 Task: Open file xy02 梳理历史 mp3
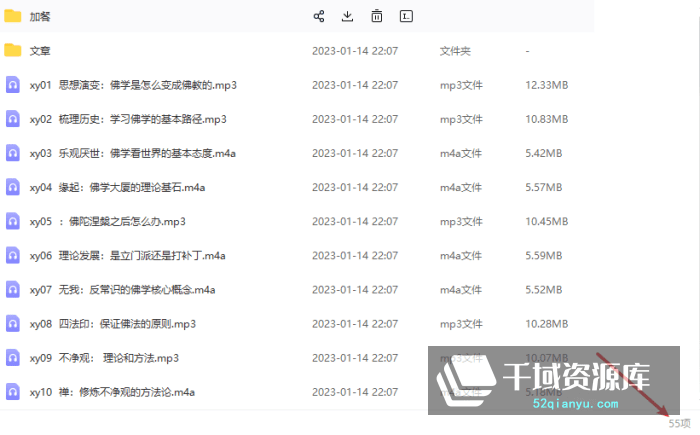(x=128, y=119)
